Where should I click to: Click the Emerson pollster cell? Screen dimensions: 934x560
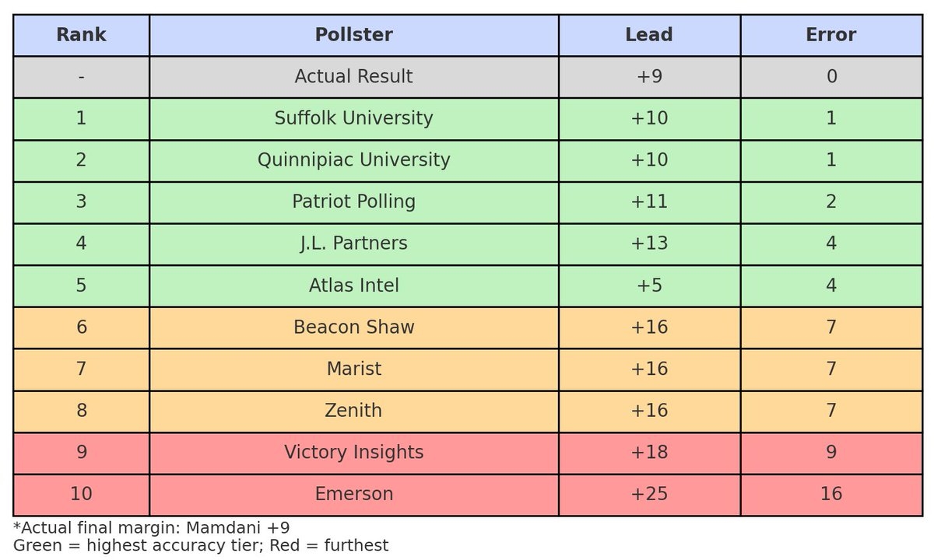click(353, 494)
